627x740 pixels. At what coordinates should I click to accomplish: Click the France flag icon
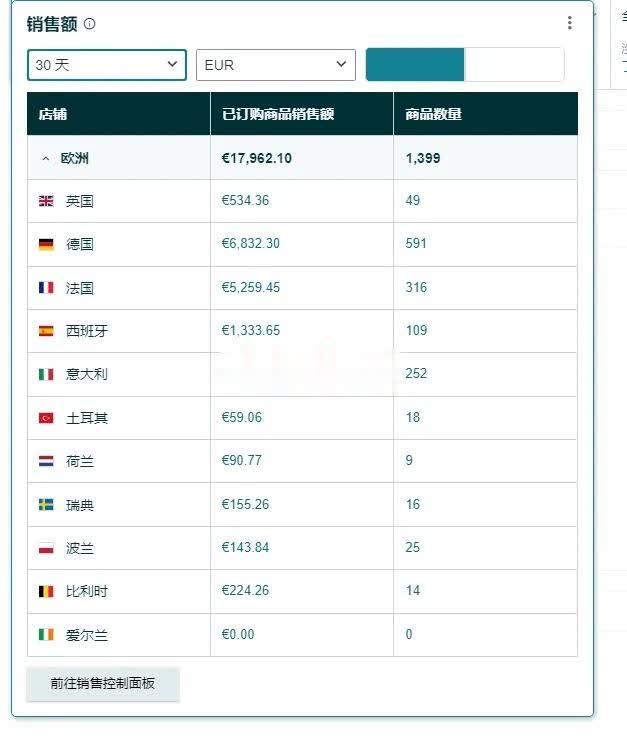click(46, 287)
